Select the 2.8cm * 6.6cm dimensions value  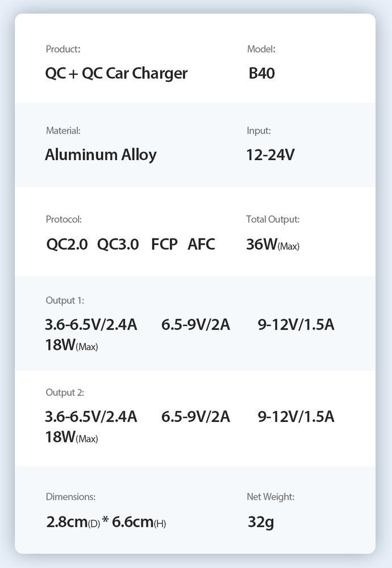coord(106,522)
